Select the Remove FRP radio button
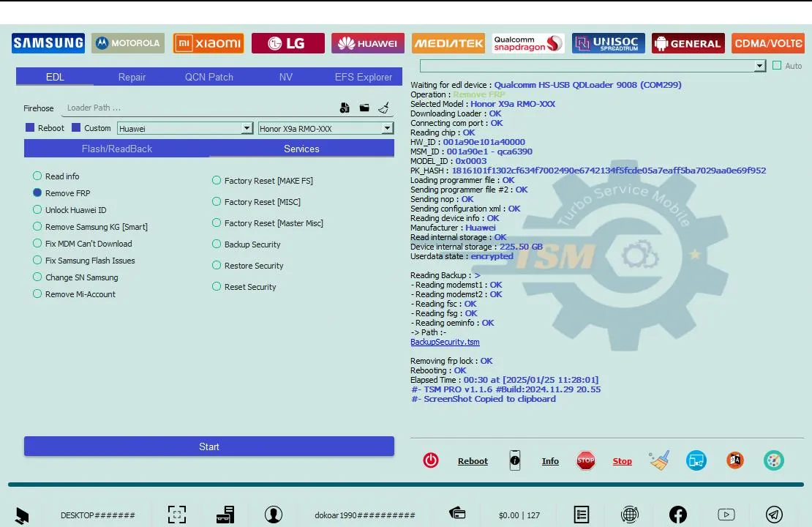This screenshot has height=527, width=812. coord(37,193)
